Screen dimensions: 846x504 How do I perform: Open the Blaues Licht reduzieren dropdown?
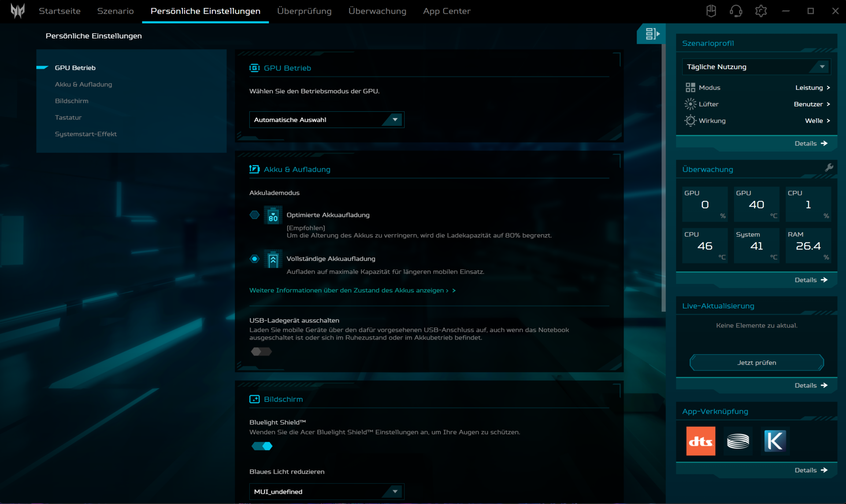click(x=327, y=492)
